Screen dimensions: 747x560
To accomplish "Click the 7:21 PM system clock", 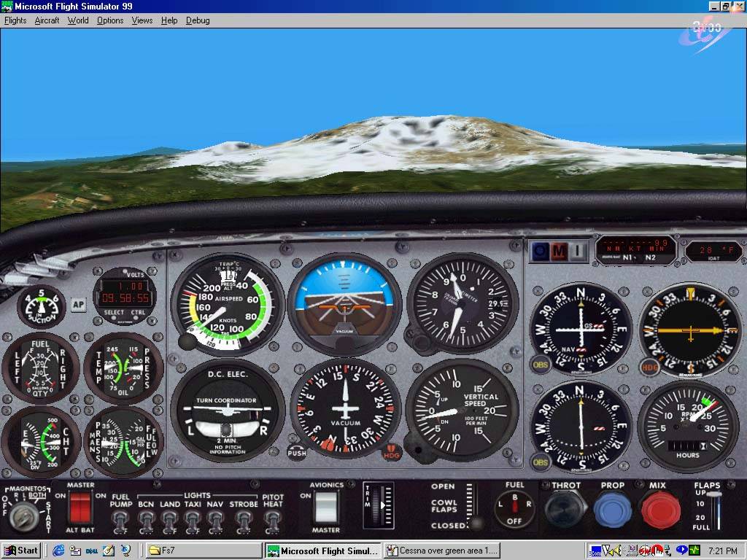I will [x=722, y=551].
